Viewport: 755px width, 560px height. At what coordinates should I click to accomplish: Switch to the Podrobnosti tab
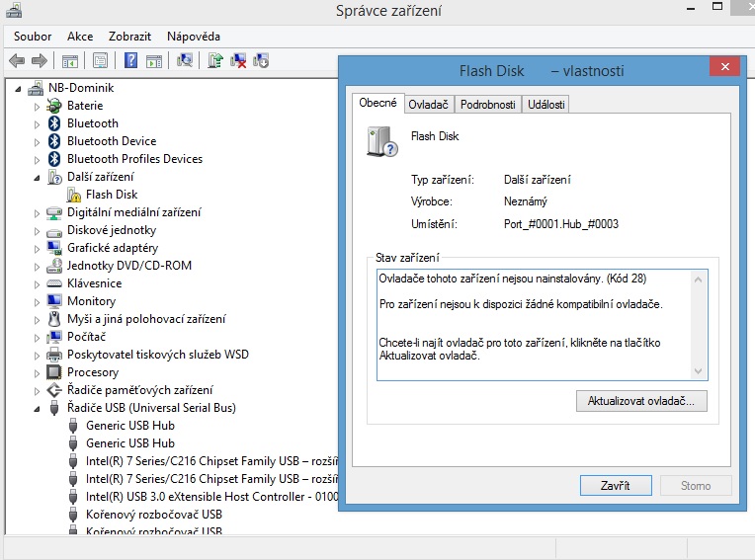pos(487,105)
